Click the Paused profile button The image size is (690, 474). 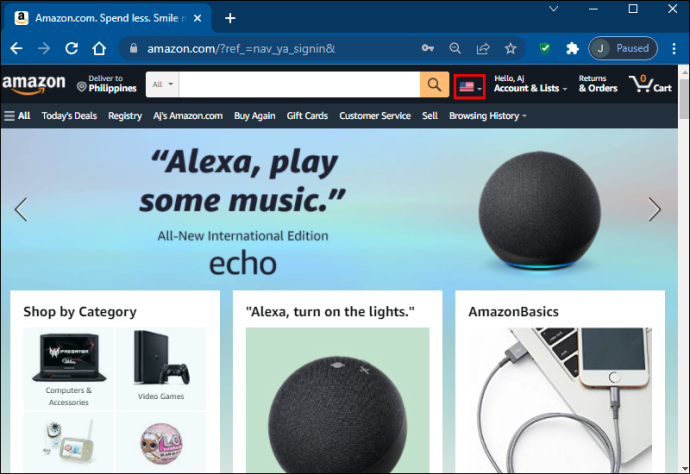click(623, 48)
